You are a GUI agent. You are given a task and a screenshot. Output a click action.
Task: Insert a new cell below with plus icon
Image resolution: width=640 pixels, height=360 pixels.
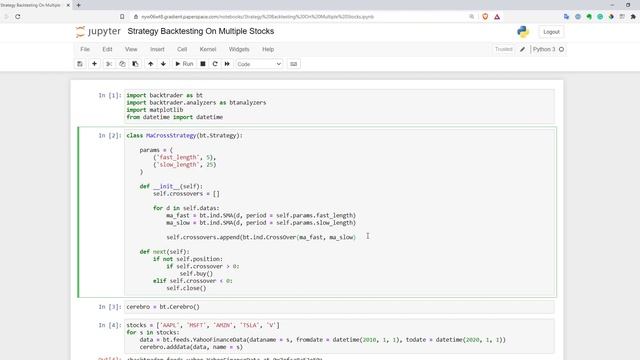tap(94, 64)
